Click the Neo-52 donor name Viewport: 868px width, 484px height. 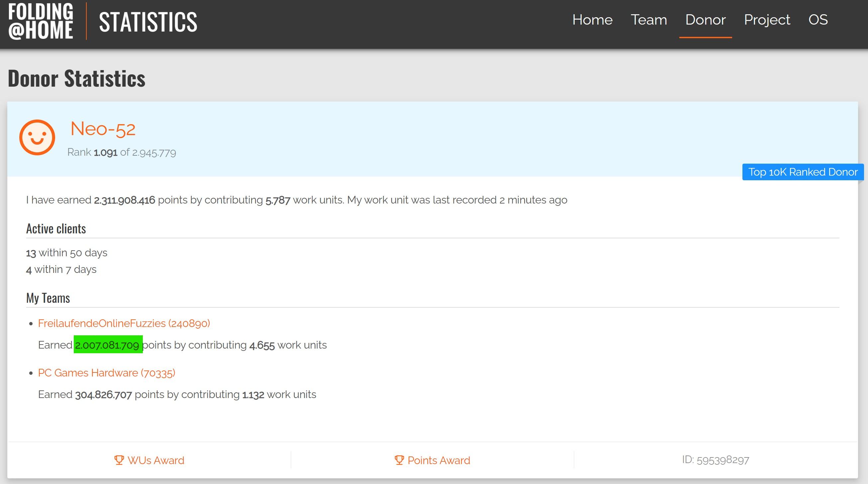[103, 129]
